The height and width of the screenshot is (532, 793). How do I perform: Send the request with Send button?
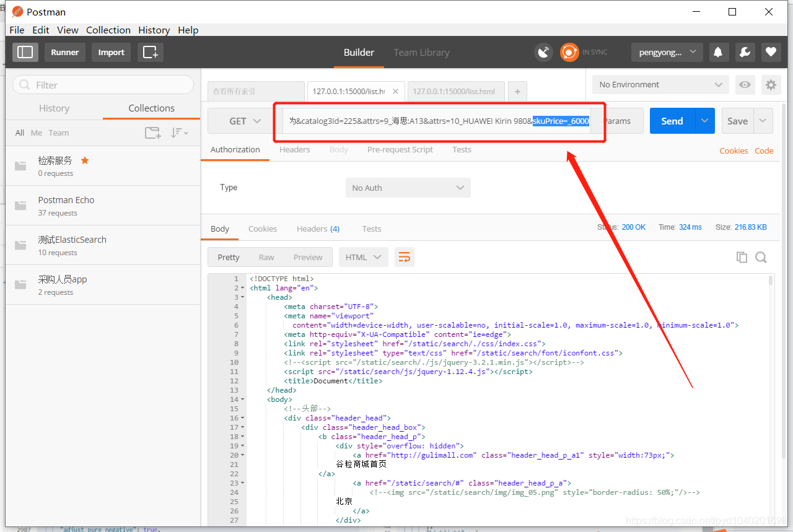click(x=672, y=121)
